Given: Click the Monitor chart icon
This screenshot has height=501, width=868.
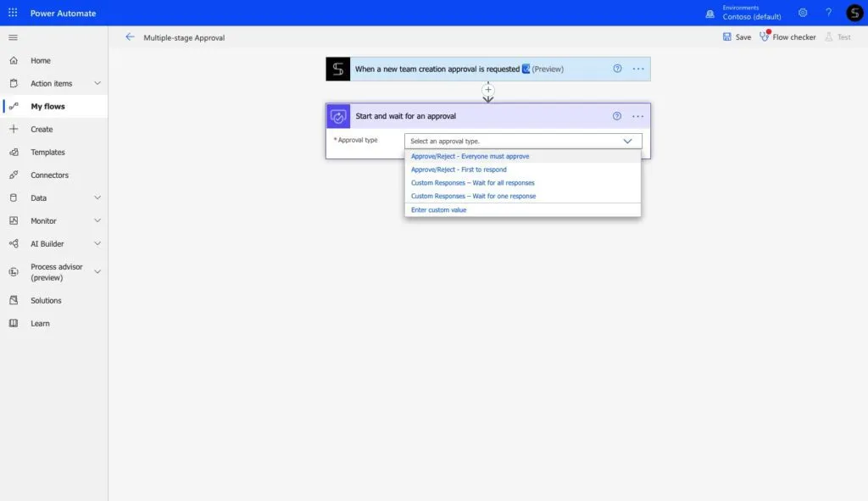Looking at the screenshot, I should pos(14,220).
